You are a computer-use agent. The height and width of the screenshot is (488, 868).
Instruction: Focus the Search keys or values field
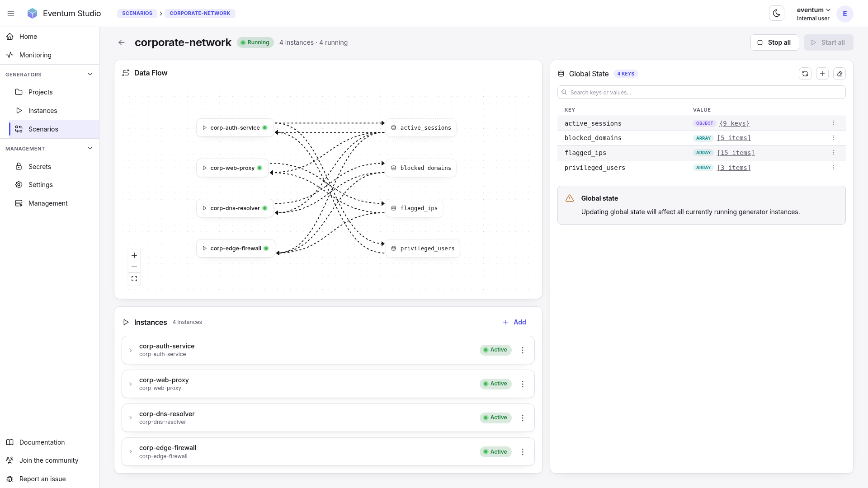tap(701, 92)
